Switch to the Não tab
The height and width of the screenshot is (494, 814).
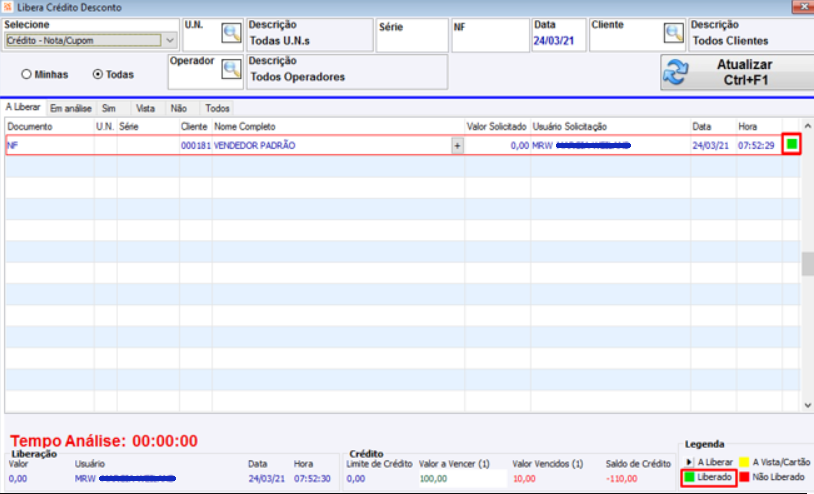point(179,108)
